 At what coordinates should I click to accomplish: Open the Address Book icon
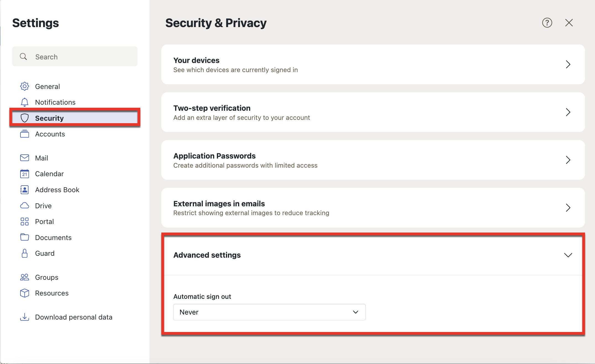(25, 190)
